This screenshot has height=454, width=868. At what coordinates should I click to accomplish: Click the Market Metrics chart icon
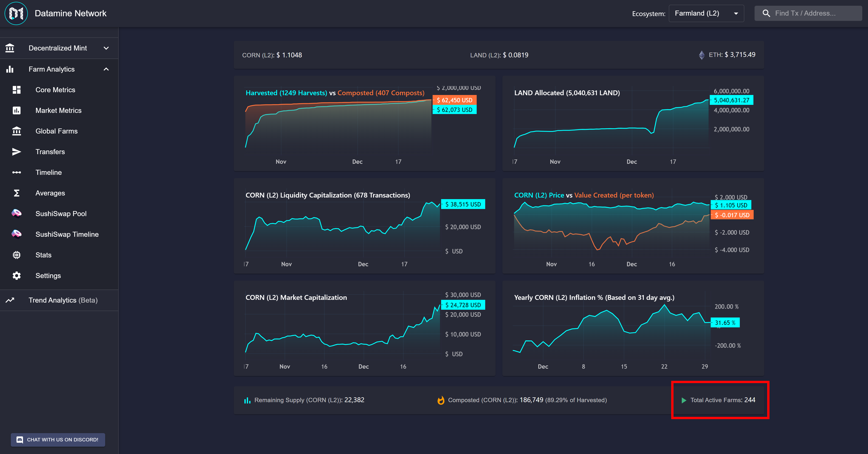[x=17, y=110]
